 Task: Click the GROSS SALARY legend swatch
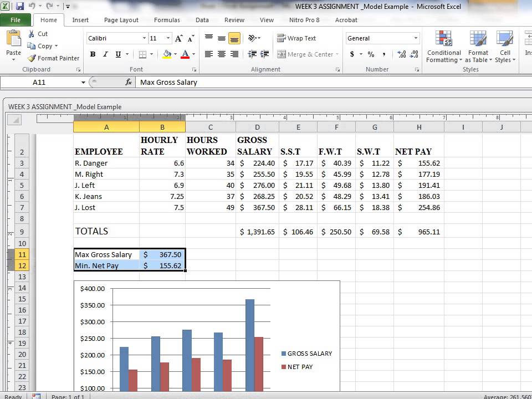coord(284,354)
